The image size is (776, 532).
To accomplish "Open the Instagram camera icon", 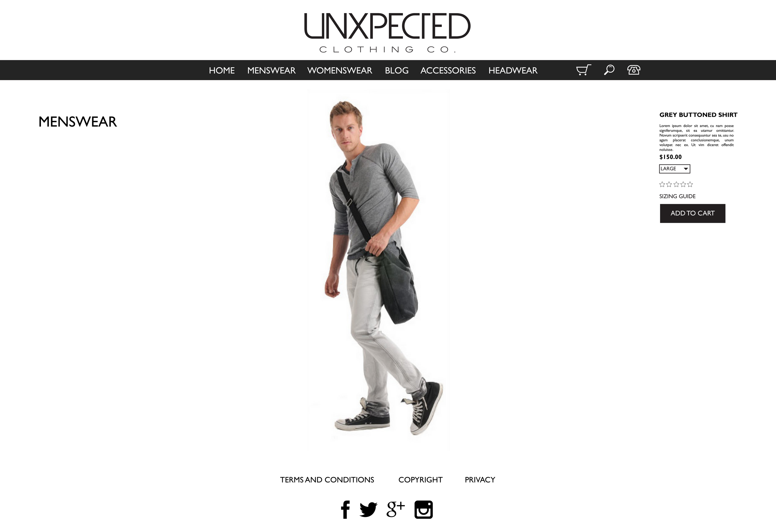I will [423, 510].
